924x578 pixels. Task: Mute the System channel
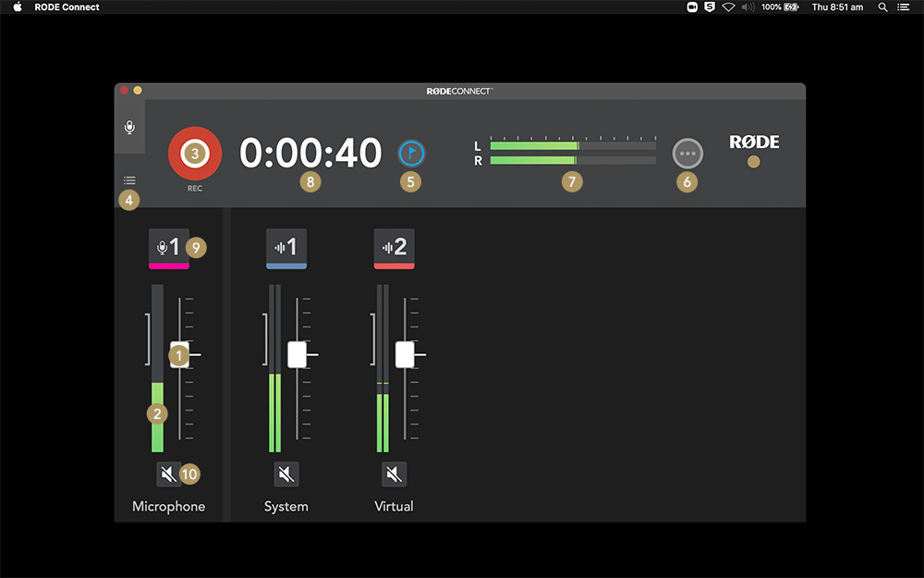(x=286, y=474)
